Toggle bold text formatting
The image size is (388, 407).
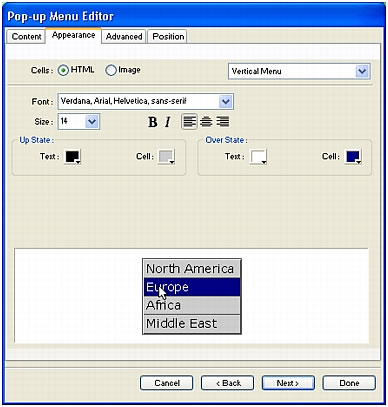tap(153, 122)
